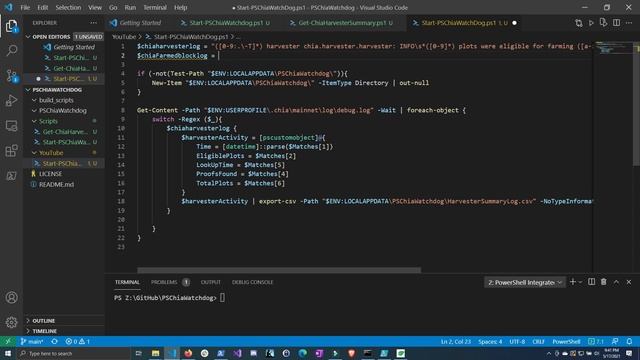The width and height of the screenshot is (640, 360).
Task: Go to line via Ln 2, Col 23
Action: [456, 342]
